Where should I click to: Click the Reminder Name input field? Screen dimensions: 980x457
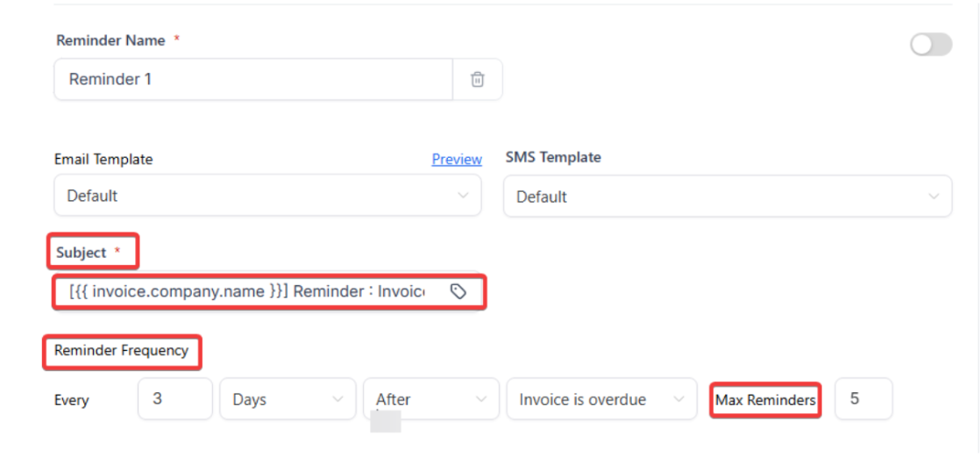252,80
